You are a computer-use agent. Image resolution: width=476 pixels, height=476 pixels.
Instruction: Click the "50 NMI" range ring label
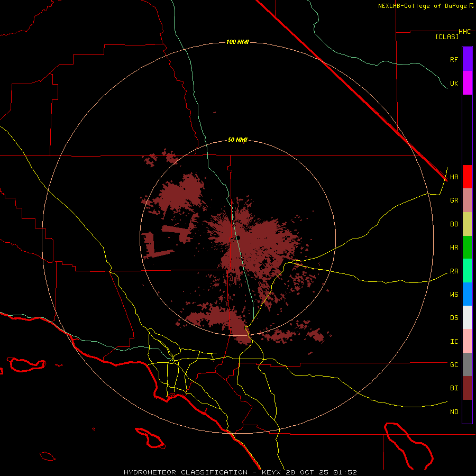tap(237, 140)
